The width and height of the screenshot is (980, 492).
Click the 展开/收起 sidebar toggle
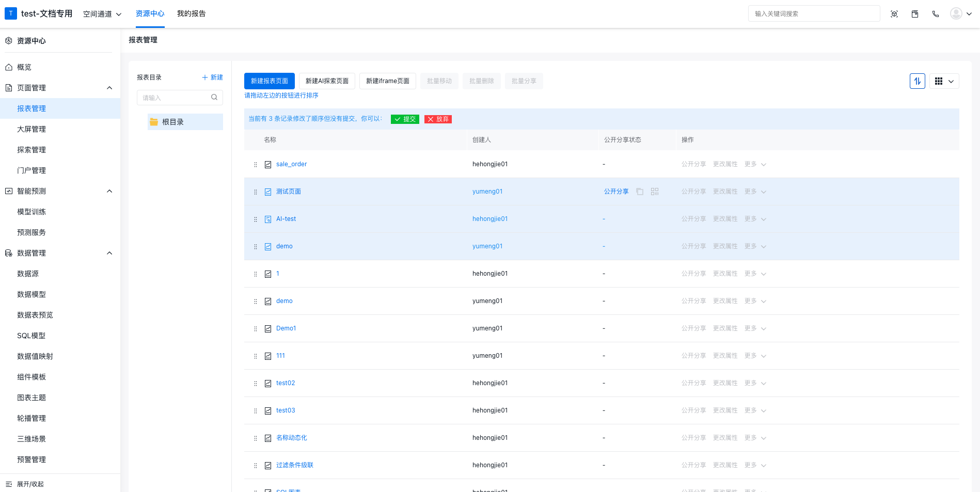coord(25,484)
